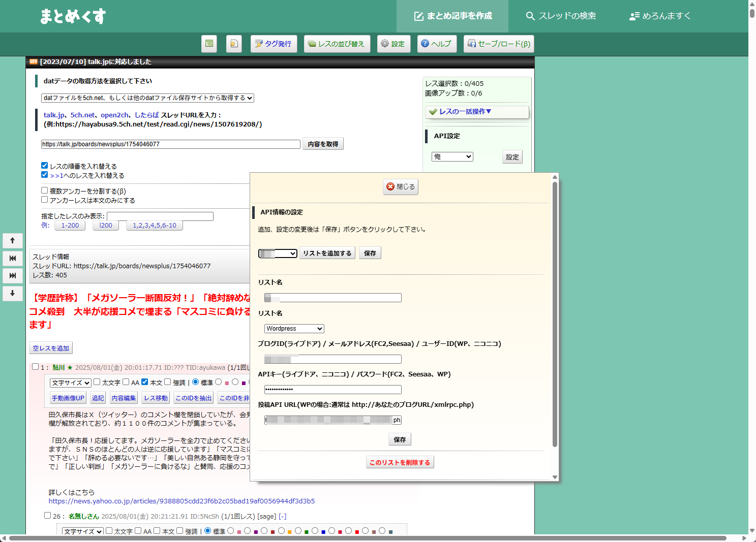Click the 内容を取得 button
Viewport: 756px width, 542px height.
[x=323, y=144]
